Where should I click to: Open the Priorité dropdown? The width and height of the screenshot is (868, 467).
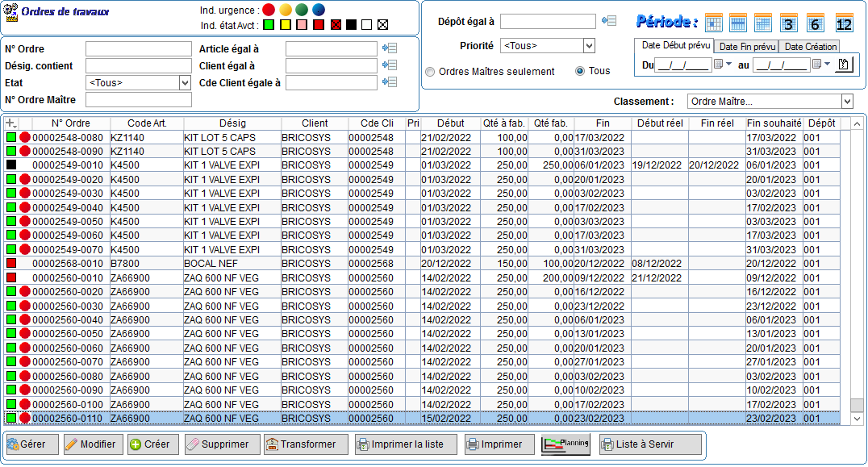588,46
